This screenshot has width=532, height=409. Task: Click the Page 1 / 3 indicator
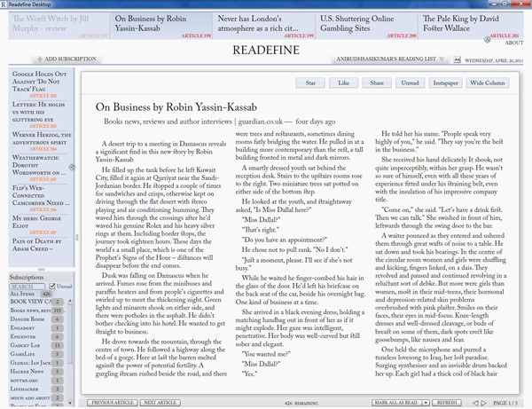pos(505,403)
